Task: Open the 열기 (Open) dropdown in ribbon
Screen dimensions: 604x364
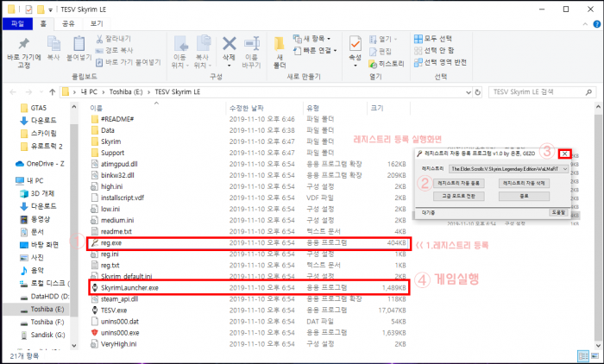Action: (x=383, y=39)
